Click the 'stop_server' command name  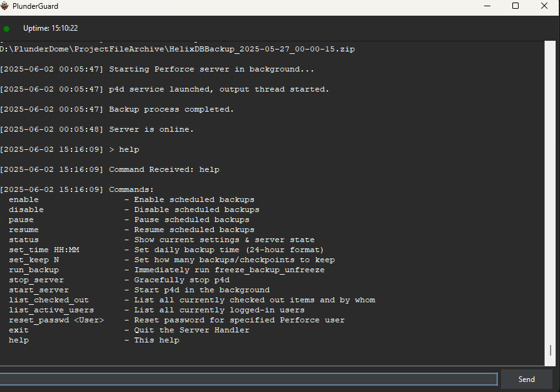pos(36,280)
